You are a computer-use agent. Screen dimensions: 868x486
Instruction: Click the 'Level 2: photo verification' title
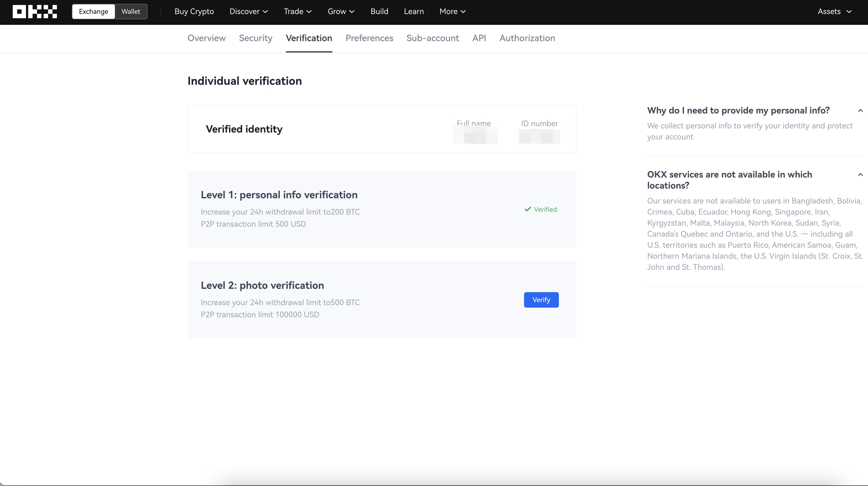click(x=262, y=285)
